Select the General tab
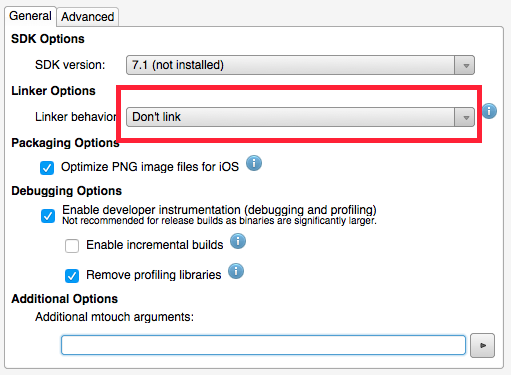 [30, 16]
